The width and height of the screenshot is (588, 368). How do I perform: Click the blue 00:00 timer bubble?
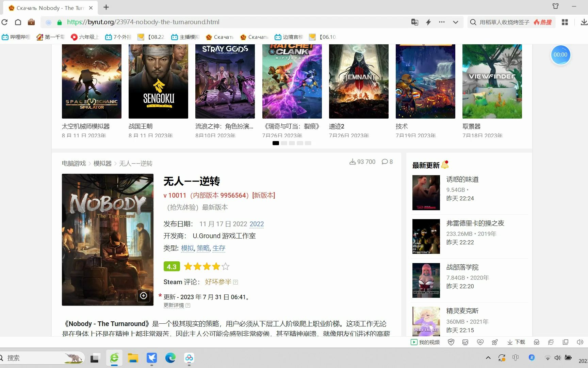560,55
